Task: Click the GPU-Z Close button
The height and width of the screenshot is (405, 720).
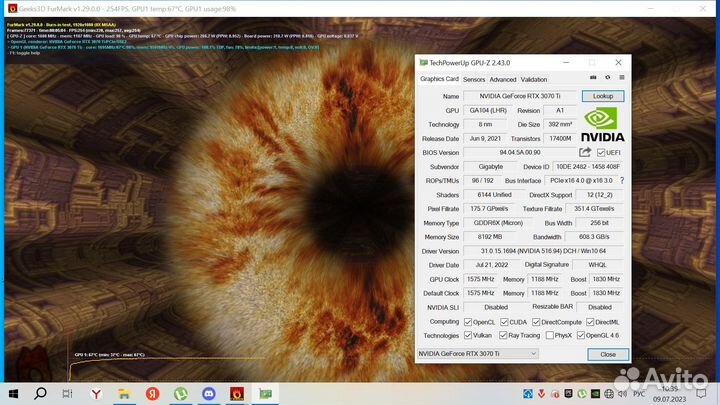Action: pos(608,354)
